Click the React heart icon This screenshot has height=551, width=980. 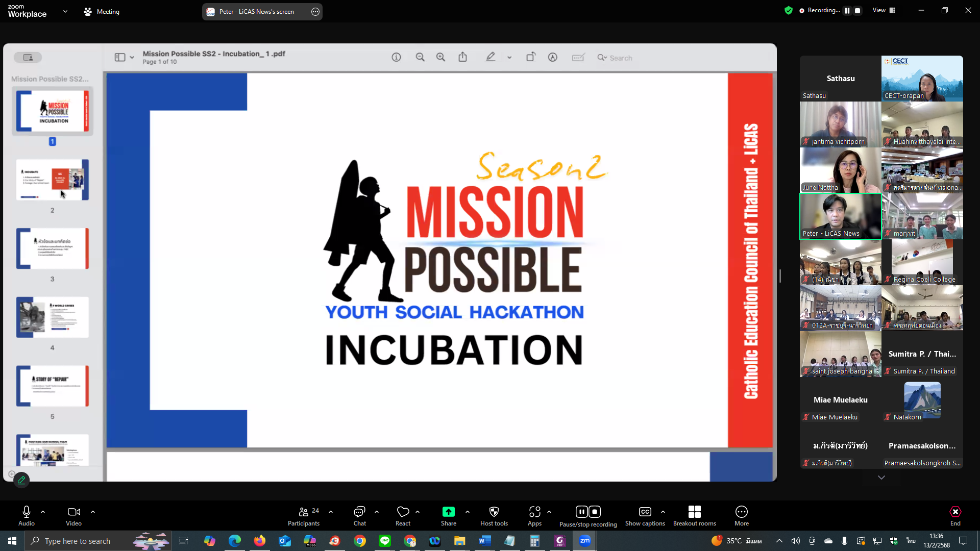click(x=403, y=512)
